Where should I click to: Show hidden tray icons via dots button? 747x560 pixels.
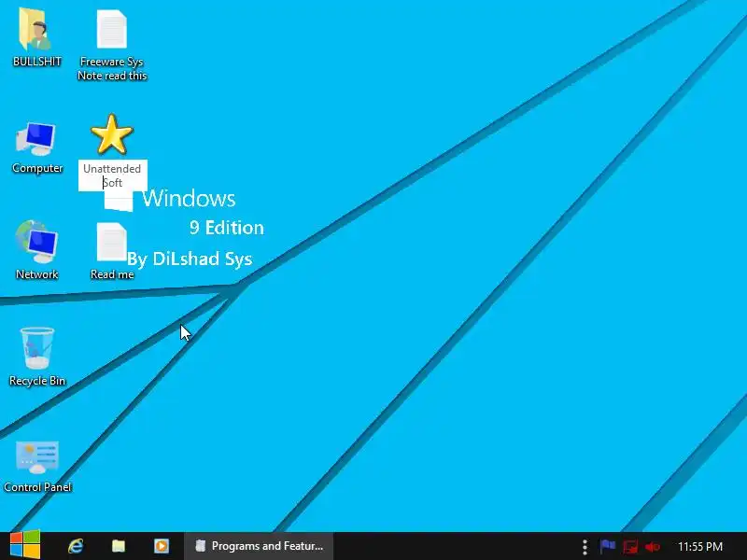click(585, 547)
